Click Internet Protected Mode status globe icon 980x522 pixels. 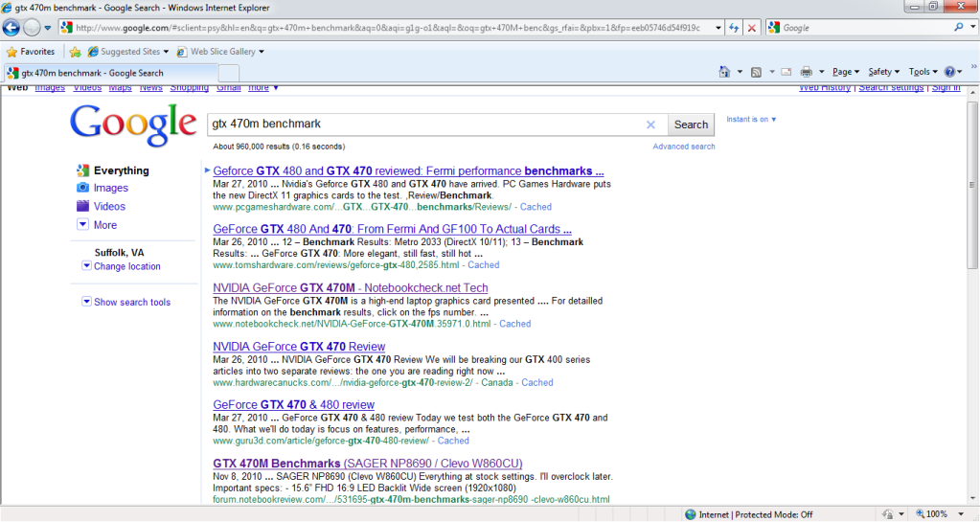pyautogui.click(x=690, y=514)
